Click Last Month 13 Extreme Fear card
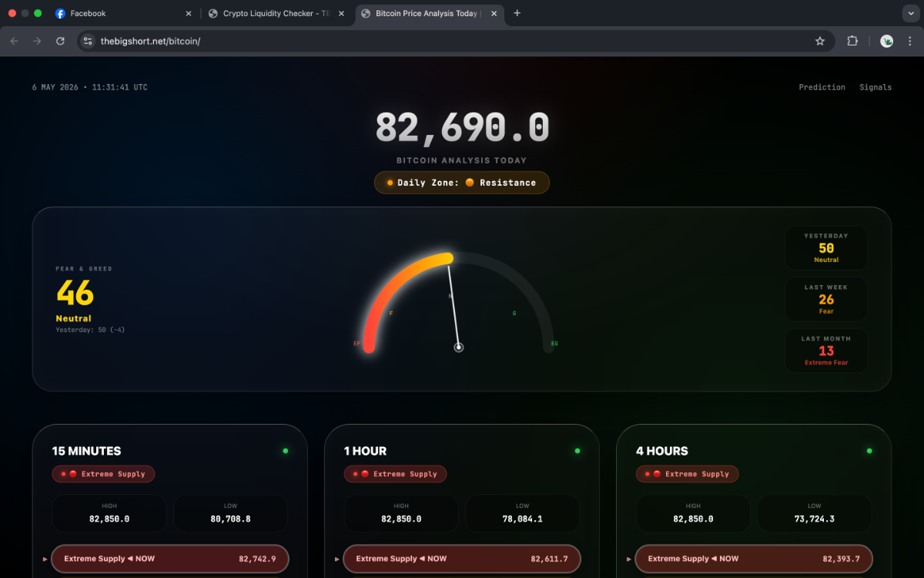 (x=826, y=351)
